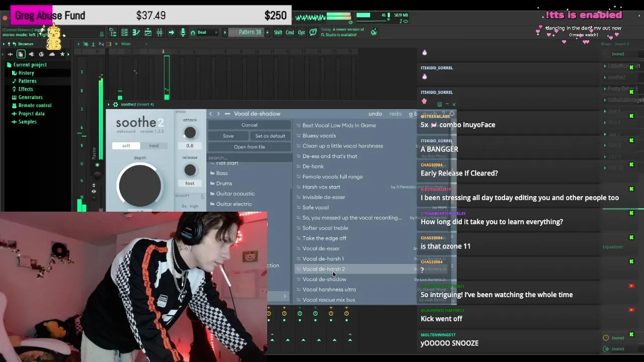The image size is (644, 362).
Task: Open the 2x high quality selector
Action: pyautogui.click(x=190, y=206)
